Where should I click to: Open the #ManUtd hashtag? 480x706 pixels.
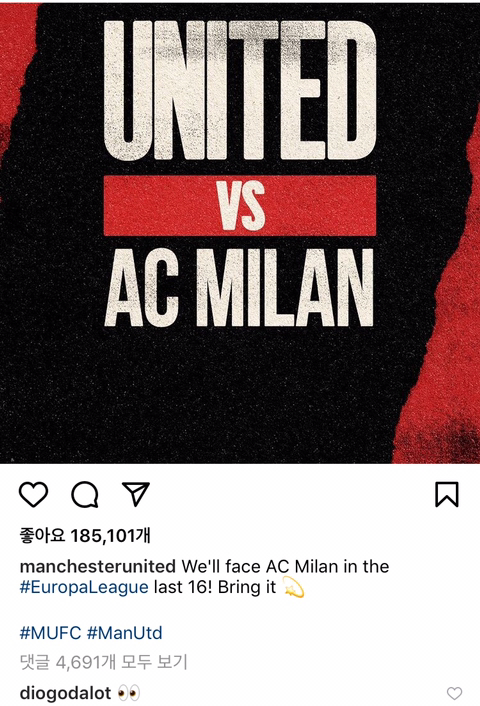click(x=124, y=633)
